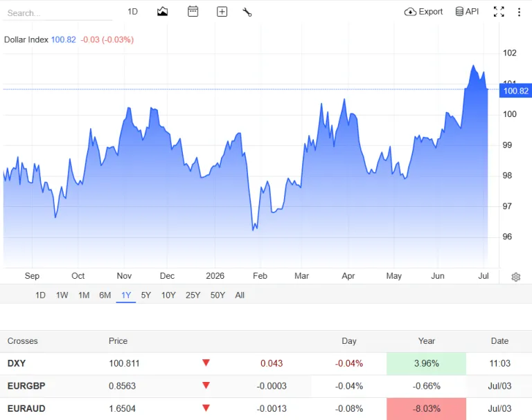Click the 100.82 price label on axis
This screenshot has height=420, width=532.
(x=515, y=91)
